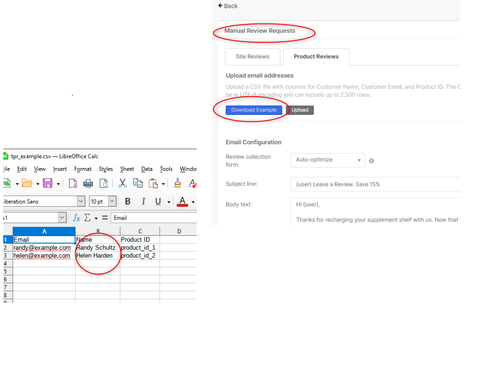Activate the Clone Formatting paintbrush

click(x=178, y=183)
